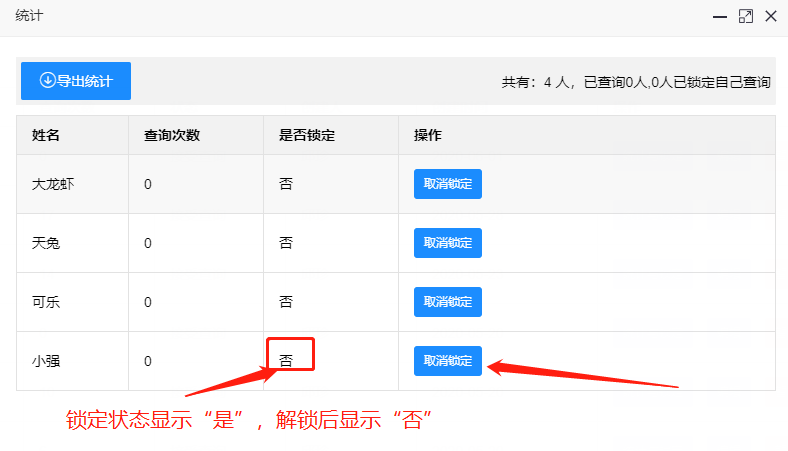Minimize the 统计 dialog window
This screenshot has width=788, height=451.
point(719,16)
